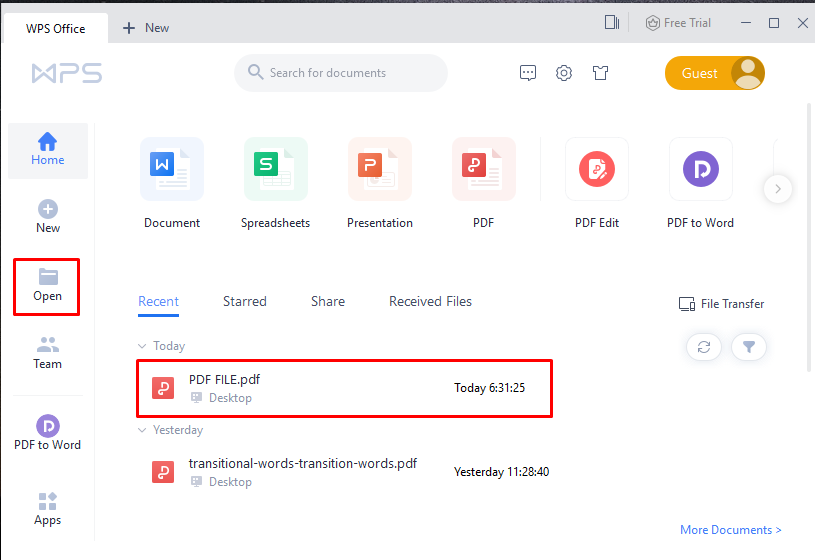Image resolution: width=815 pixels, height=560 pixels.
Task: Select the WPS Office tab
Action: click(x=56, y=29)
